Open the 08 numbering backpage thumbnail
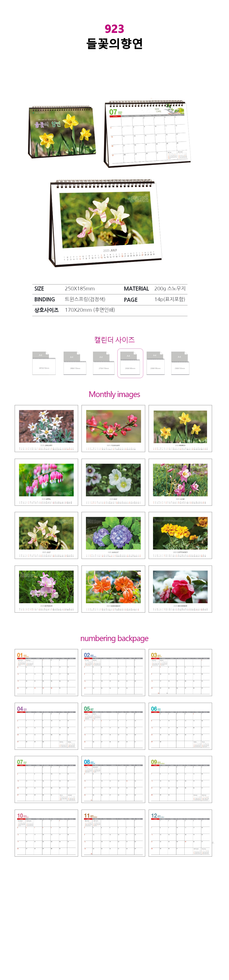The width and height of the screenshot is (229, 980). pos(113,780)
